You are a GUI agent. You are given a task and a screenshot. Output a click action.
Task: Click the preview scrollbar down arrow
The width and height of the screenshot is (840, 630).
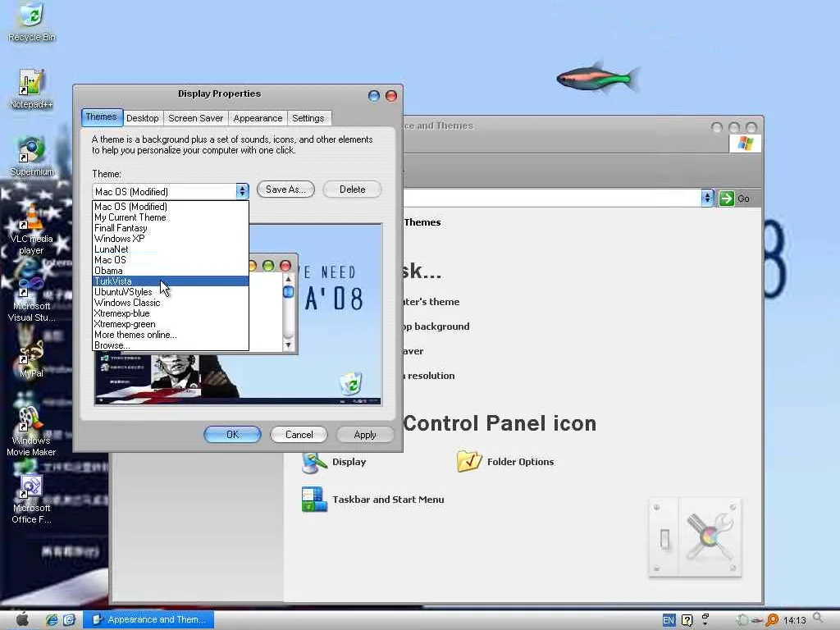(x=288, y=345)
